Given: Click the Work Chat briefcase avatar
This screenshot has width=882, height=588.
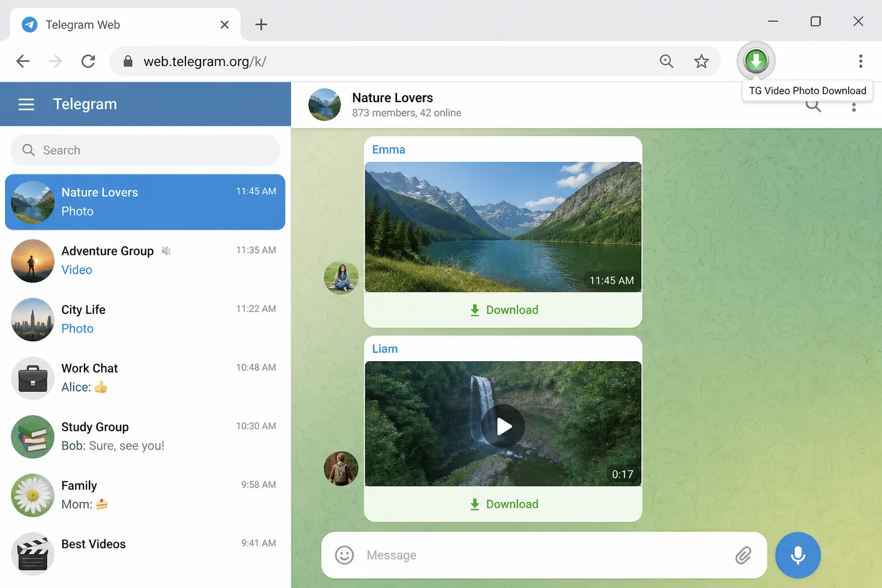Looking at the screenshot, I should point(33,378).
